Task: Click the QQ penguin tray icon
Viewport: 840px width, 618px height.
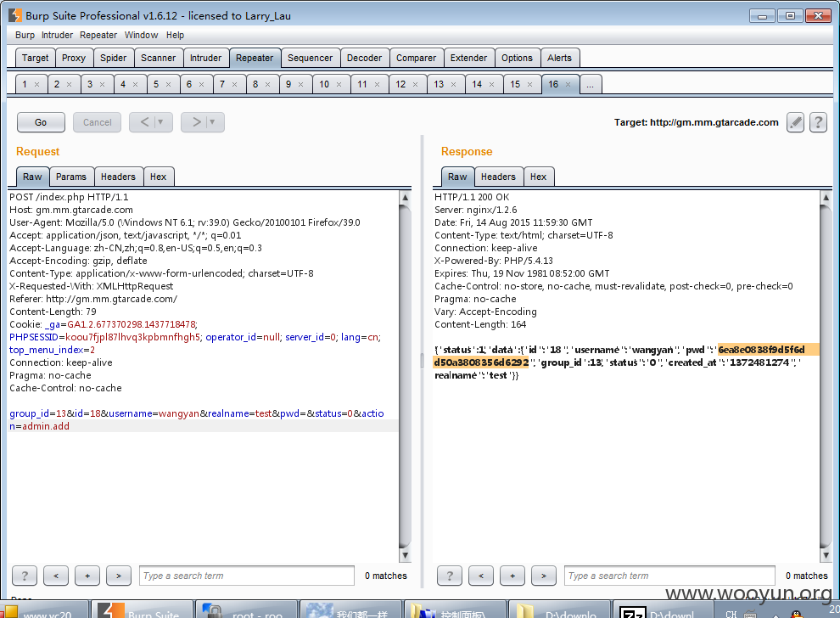Action: tap(797, 614)
